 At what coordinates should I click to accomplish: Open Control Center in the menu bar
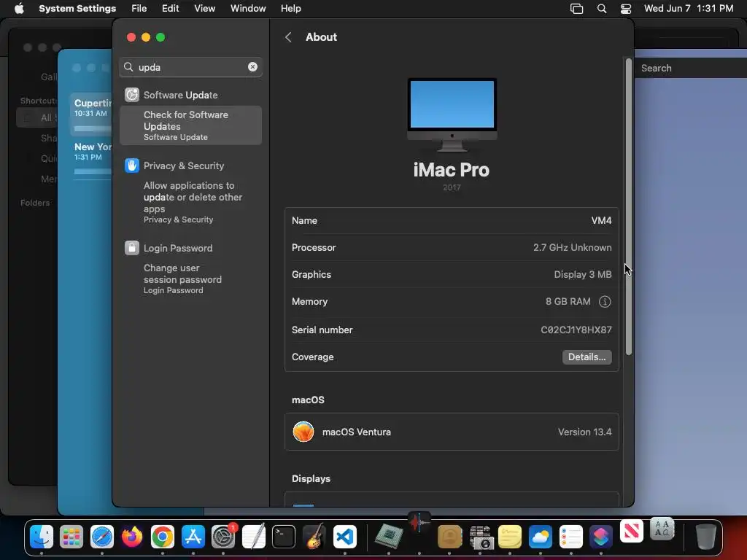point(625,9)
